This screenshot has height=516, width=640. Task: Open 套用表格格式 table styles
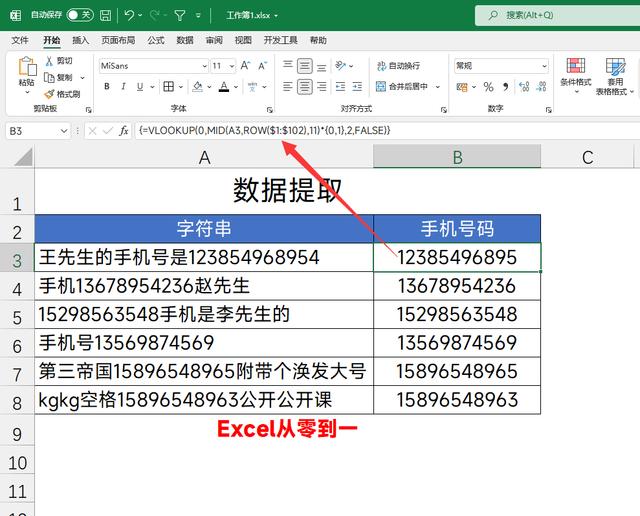(615, 76)
